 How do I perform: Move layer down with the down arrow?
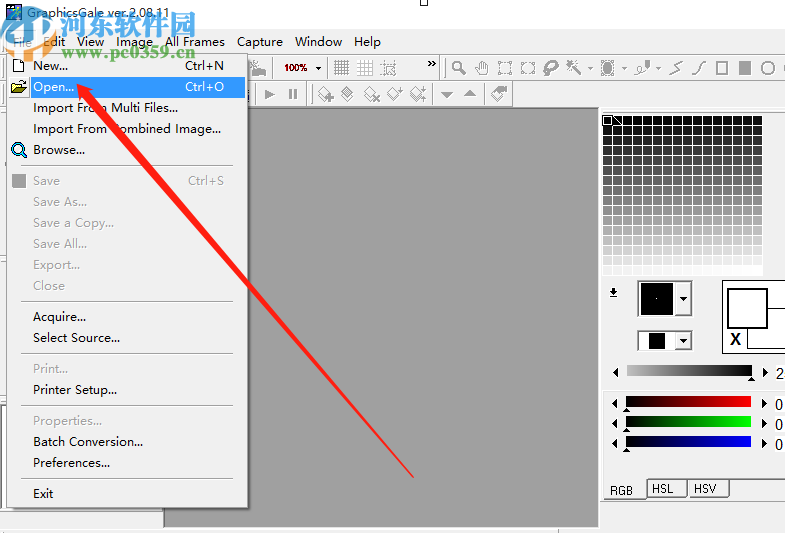(447, 94)
